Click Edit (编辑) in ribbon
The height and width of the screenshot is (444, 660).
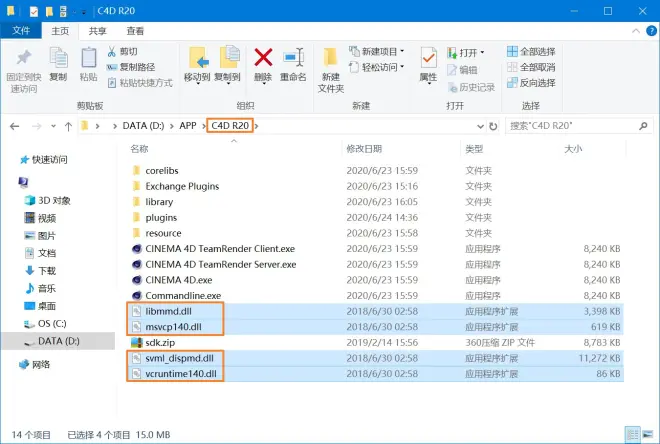pos(462,70)
